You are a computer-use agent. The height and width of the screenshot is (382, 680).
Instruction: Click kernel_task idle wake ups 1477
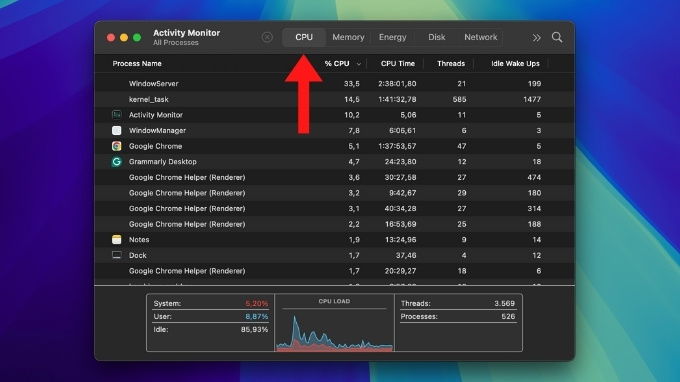[x=532, y=99]
